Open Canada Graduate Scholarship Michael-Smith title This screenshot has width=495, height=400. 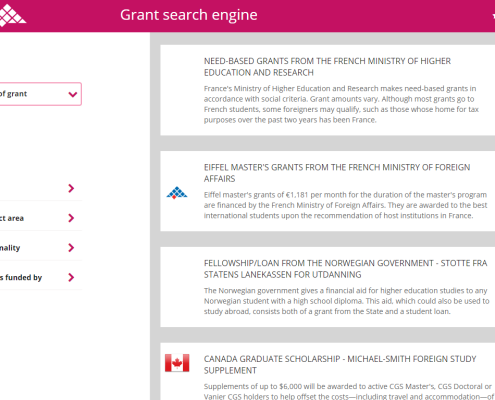point(340,365)
